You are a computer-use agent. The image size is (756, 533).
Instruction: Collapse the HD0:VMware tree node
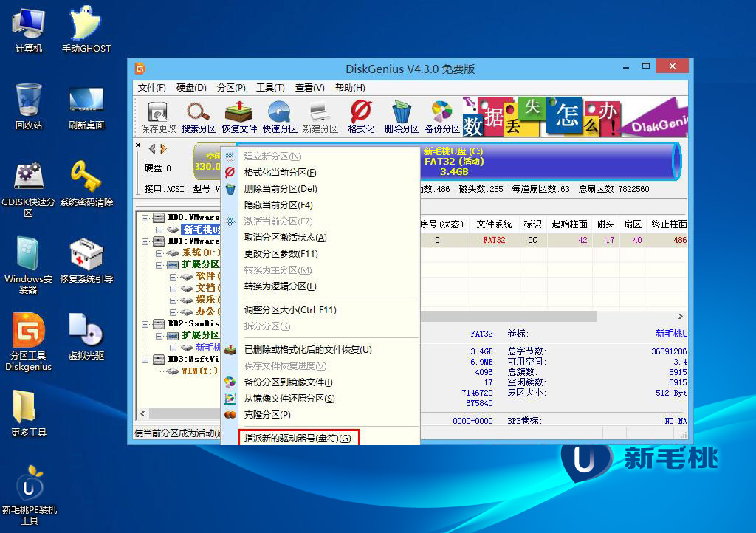(x=145, y=218)
